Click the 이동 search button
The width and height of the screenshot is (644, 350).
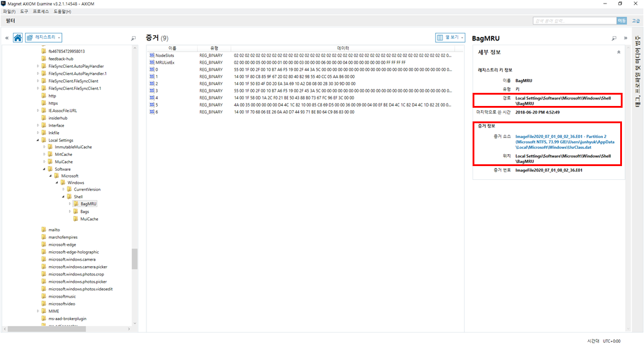pyautogui.click(x=622, y=21)
